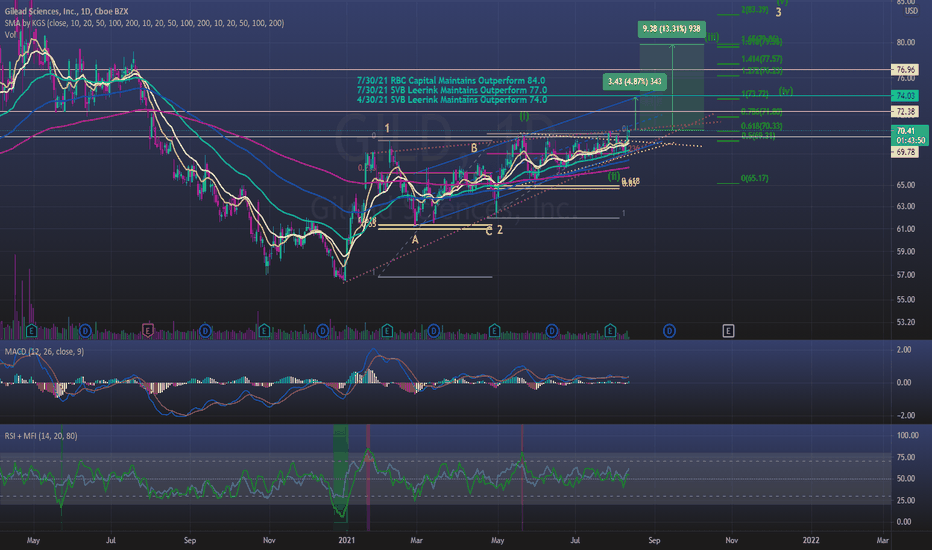
Task: Click the 69.78 price label
Action: [905, 152]
